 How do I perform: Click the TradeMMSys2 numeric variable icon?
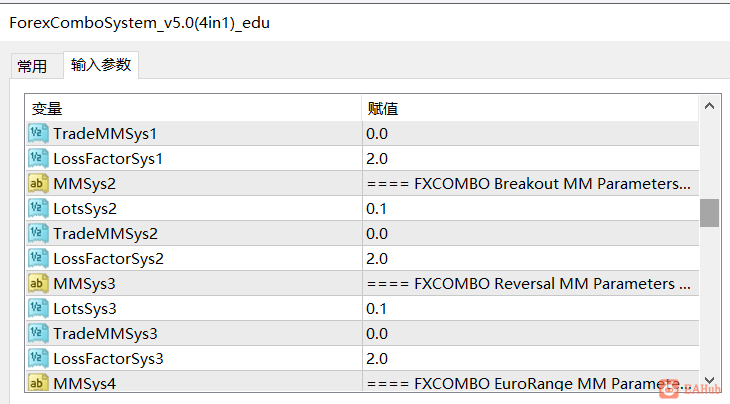point(38,234)
